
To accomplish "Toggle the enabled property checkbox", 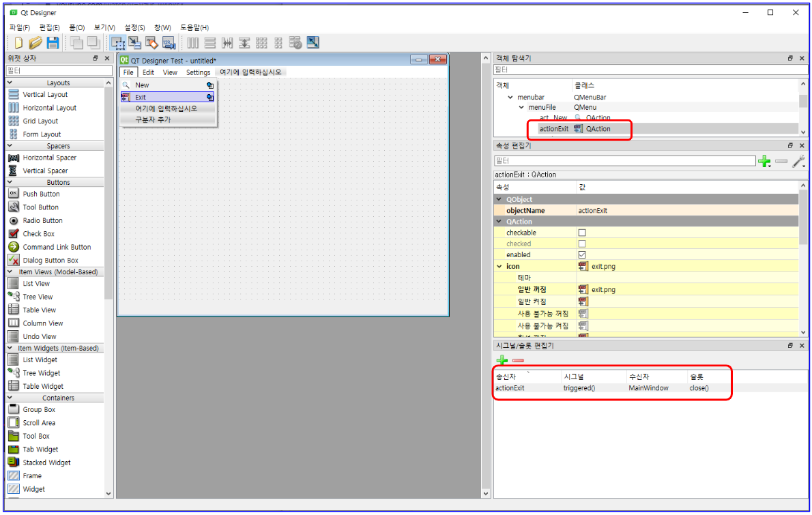I will pos(582,254).
